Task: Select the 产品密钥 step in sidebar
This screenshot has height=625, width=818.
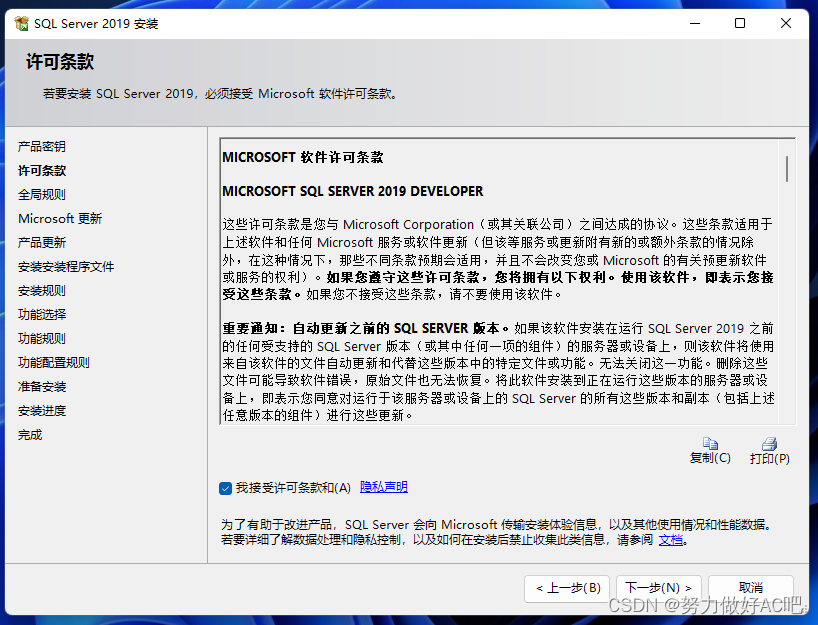Action: (42, 147)
